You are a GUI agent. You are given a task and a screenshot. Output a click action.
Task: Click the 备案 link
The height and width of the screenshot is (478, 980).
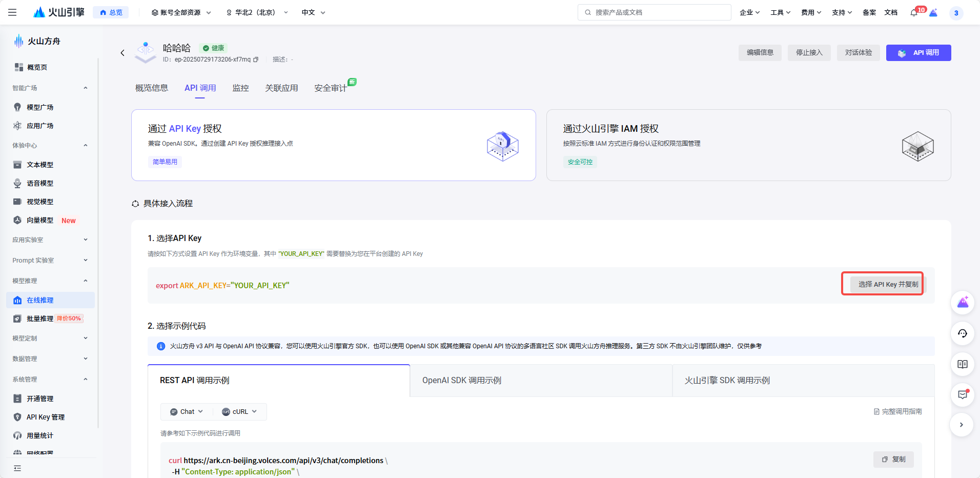pos(869,12)
